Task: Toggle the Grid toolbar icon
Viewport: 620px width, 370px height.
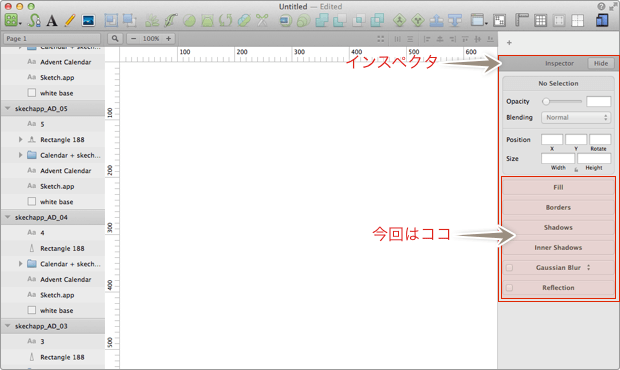Action: (540, 20)
